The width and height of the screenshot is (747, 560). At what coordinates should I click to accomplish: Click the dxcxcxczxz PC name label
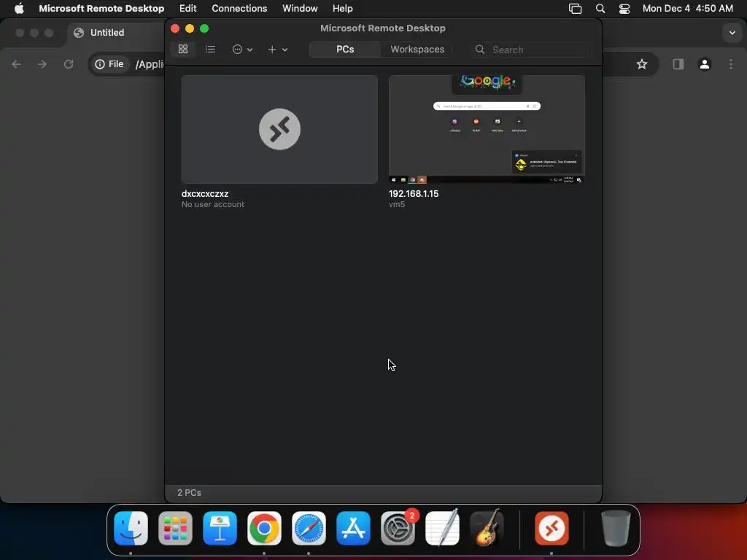click(205, 194)
